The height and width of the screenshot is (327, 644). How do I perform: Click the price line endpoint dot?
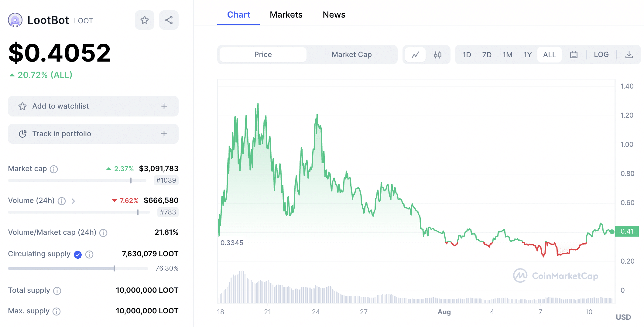click(x=612, y=232)
